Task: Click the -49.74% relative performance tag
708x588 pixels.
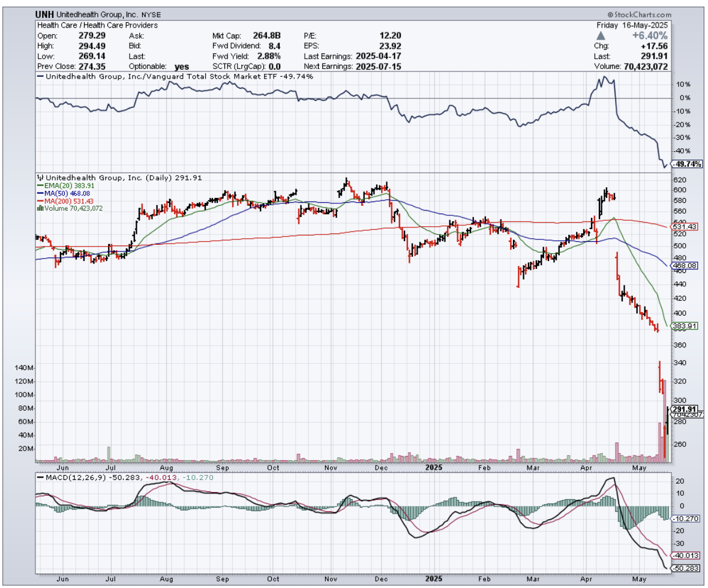Action: (x=687, y=164)
